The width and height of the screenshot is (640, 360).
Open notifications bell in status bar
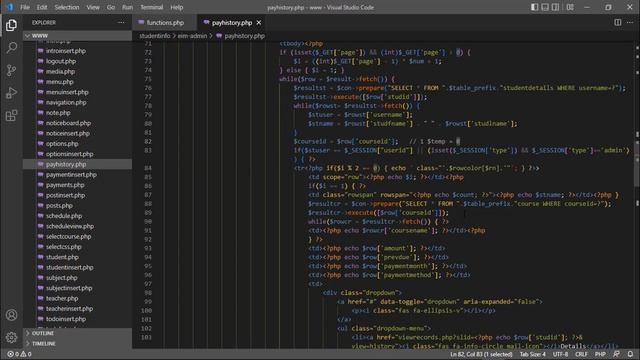(x=630, y=354)
